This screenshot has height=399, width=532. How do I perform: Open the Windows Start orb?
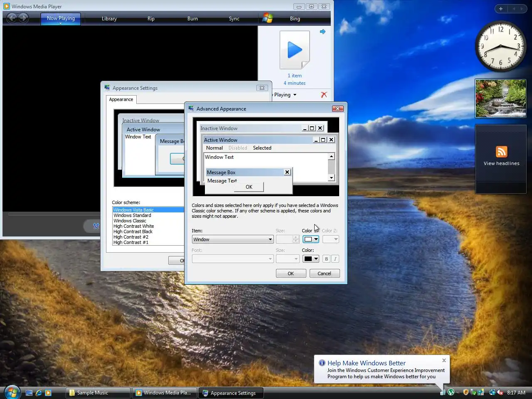click(12, 392)
